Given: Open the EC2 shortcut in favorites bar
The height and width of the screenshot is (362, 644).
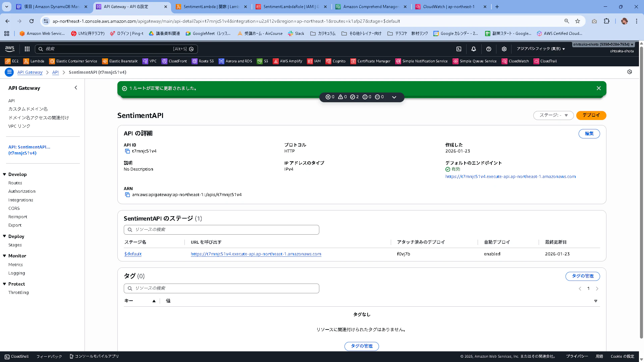Looking at the screenshot, I should [x=12, y=61].
